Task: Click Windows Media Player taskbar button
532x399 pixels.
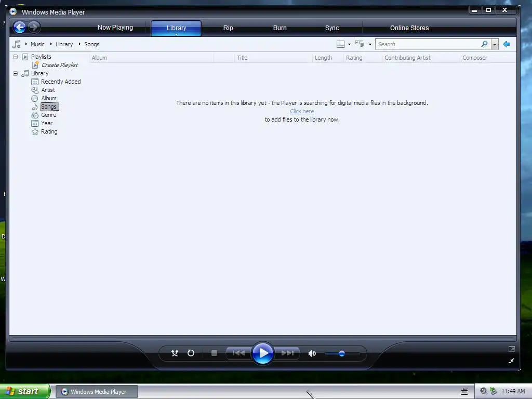Action: click(97, 392)
